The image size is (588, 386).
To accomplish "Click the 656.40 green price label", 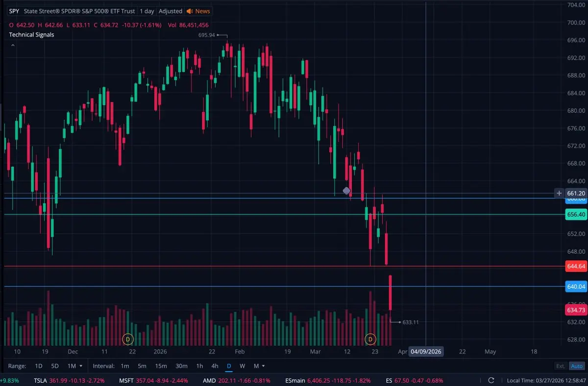I will coord(576,214).
